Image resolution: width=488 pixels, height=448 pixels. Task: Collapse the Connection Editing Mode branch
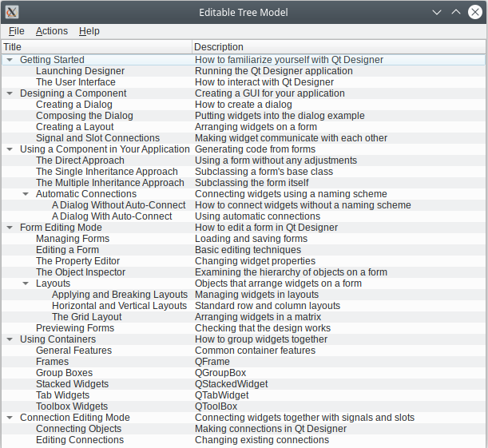tap(10, 418)
